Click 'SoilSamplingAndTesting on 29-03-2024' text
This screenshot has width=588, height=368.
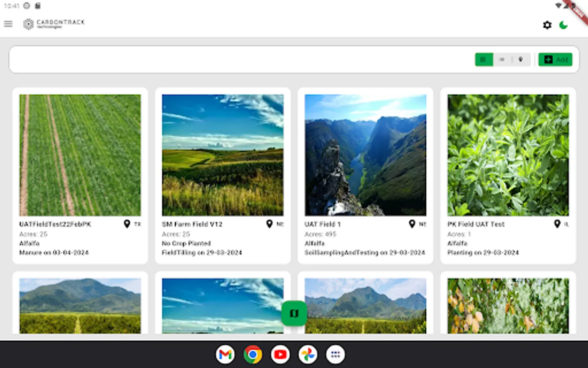click(x=365, y=253)
